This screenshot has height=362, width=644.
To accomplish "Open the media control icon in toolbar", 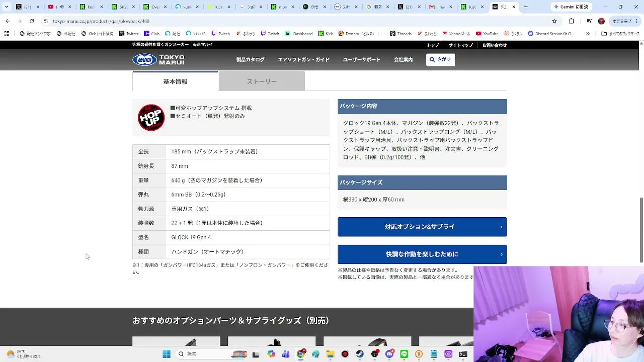I will pos(588,21).
